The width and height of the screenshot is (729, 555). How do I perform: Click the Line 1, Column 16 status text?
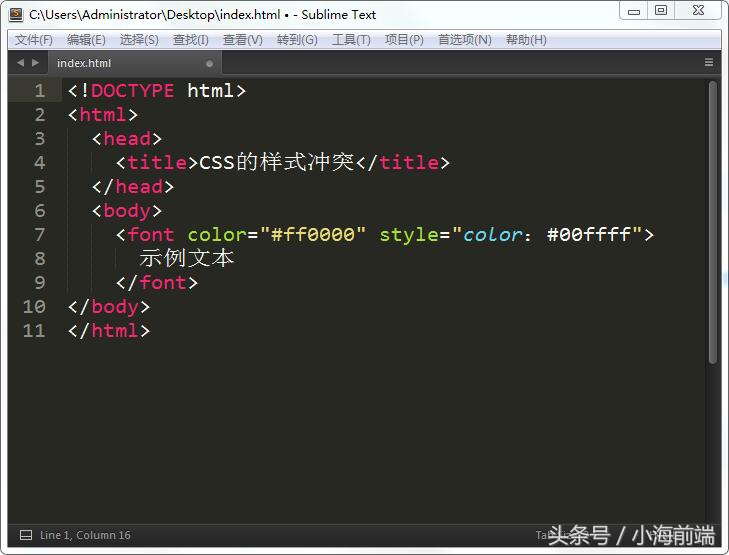pyautogui.click(x=85, y=535)
